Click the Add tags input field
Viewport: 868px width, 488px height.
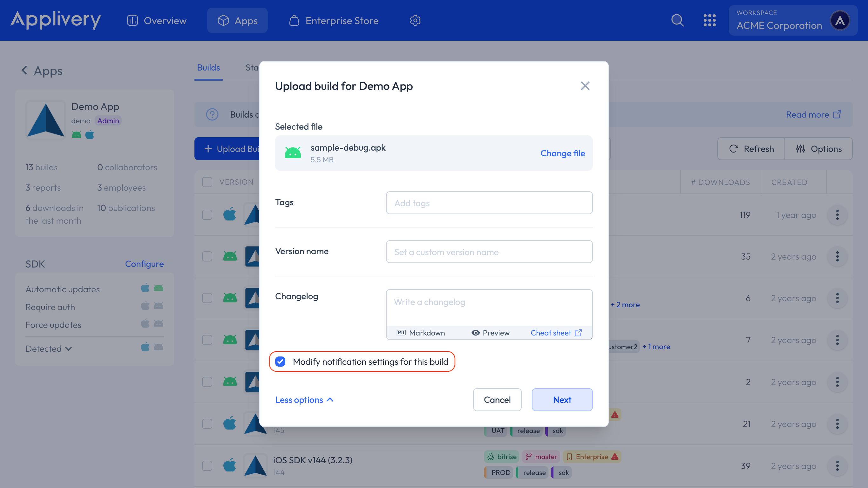coord(489,203)
